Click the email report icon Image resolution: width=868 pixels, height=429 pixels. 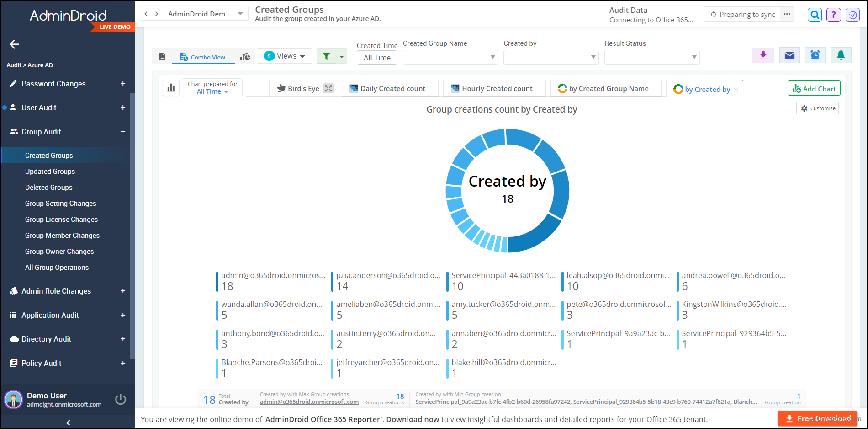[x=789, y=55]
